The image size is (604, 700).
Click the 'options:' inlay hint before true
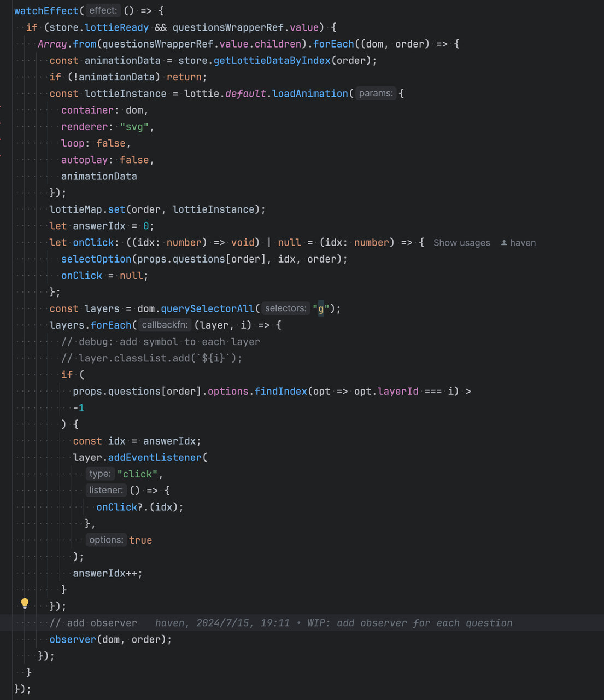pyautogui.click(x=106, y=540)
